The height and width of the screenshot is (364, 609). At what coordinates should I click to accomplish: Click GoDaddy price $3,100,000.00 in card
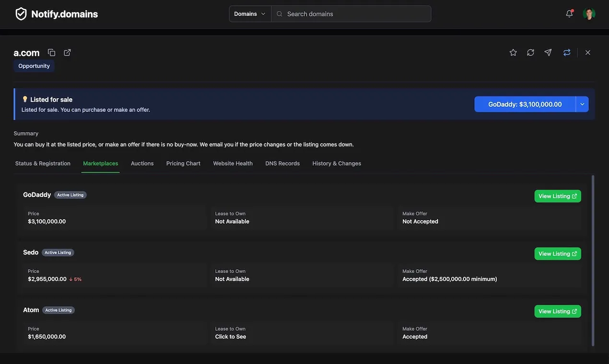point(47,222)
